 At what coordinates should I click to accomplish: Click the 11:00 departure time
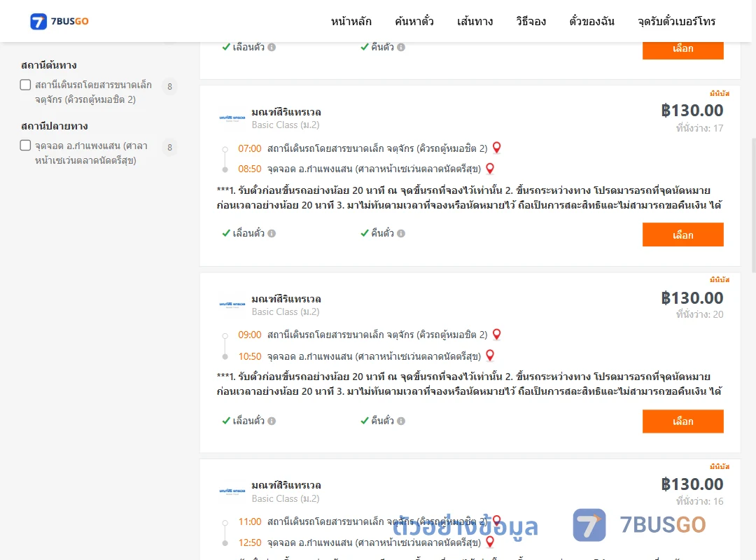[250, 522]
